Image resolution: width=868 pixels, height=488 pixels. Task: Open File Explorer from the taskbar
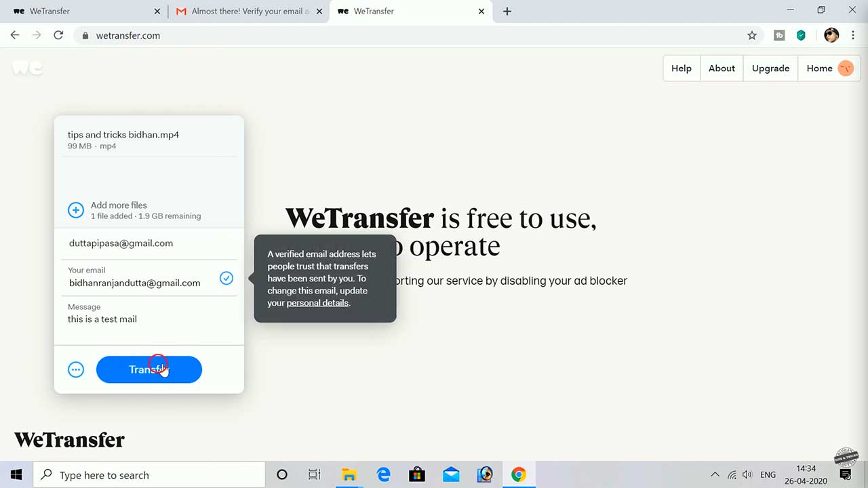point(349,474)
